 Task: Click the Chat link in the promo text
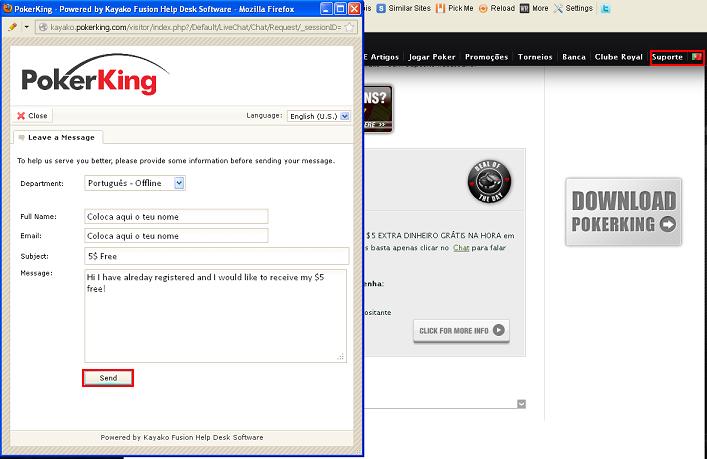[x=461, y=248]
